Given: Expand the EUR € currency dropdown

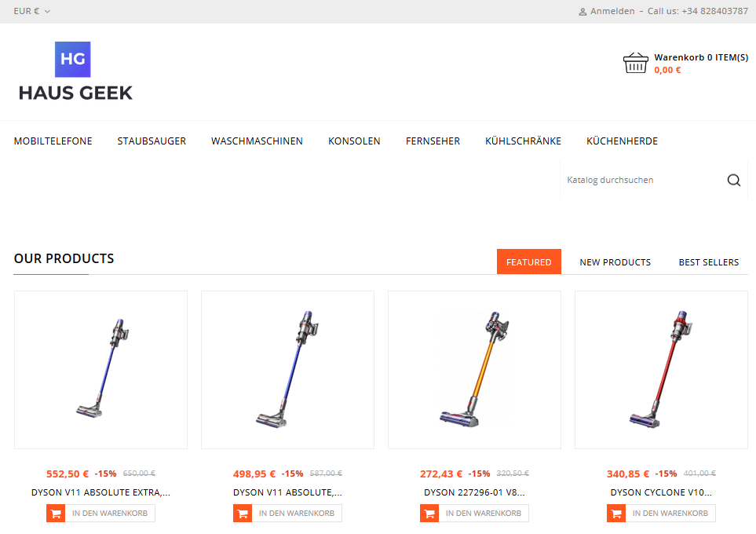Looking at the screenshot, I should point(32,11).
